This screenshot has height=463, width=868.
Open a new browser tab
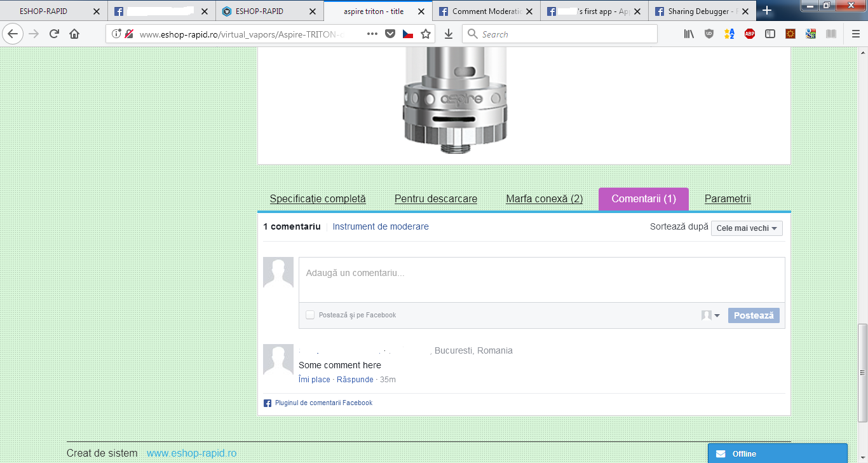tap(767, 11)
